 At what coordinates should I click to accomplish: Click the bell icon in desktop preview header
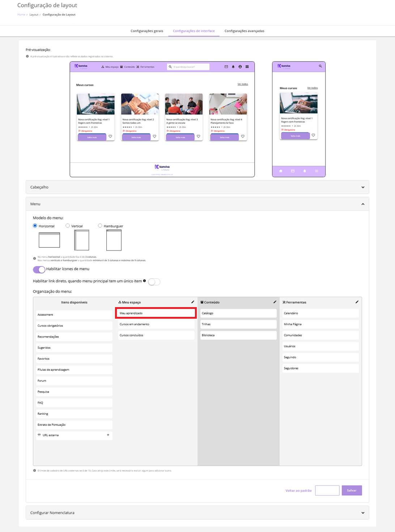(x=233, y=67)
